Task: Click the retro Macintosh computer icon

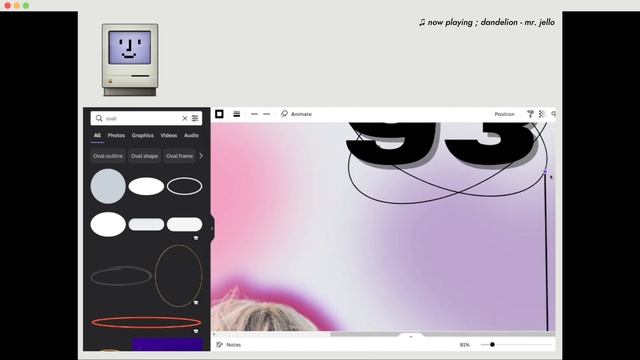Action: 130,60
